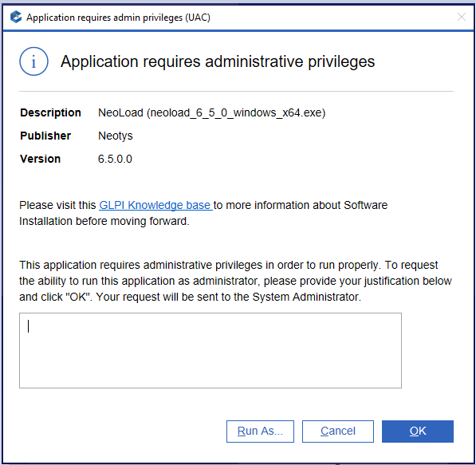Click the blue information circle icon
The image size is (476, 465).
pyautogui.click(x=33, y=61)
